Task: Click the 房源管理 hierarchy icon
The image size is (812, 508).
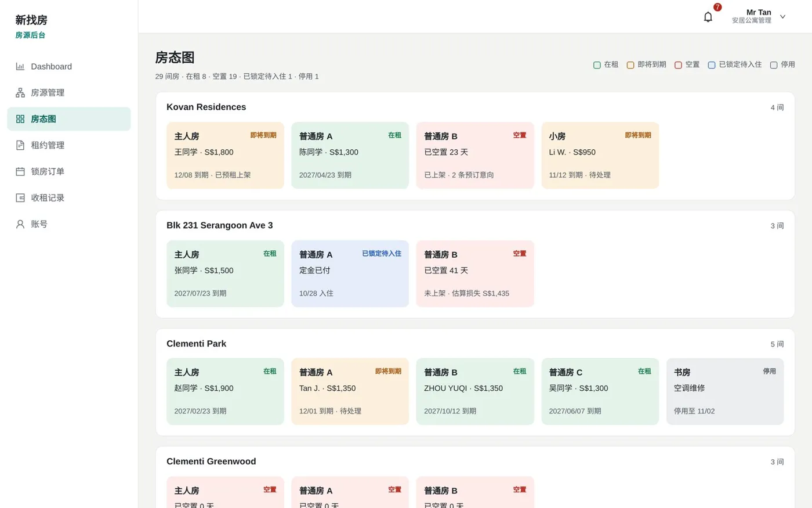Action: [x=20, y=92]
